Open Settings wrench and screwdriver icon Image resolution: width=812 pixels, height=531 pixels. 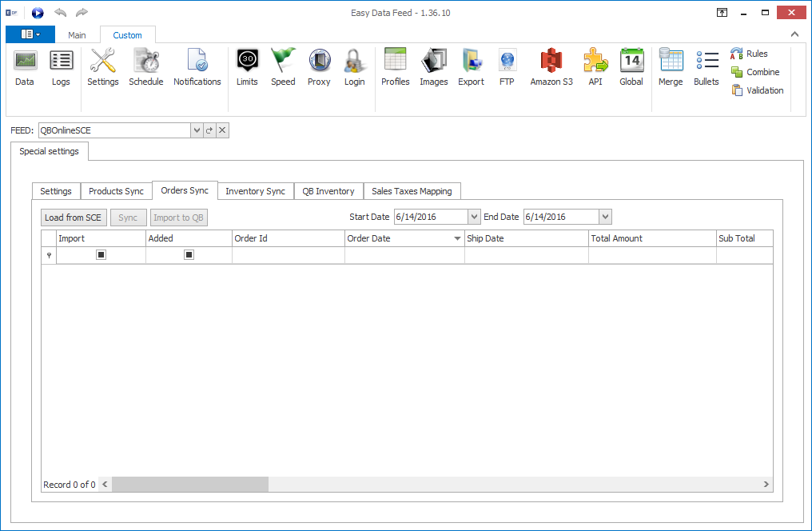point(102,67)
